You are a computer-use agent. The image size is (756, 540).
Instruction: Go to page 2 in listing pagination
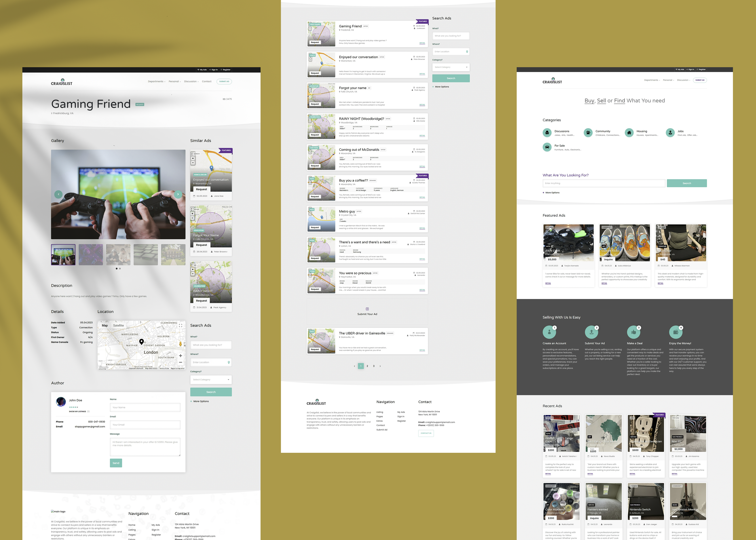(367, 366)
